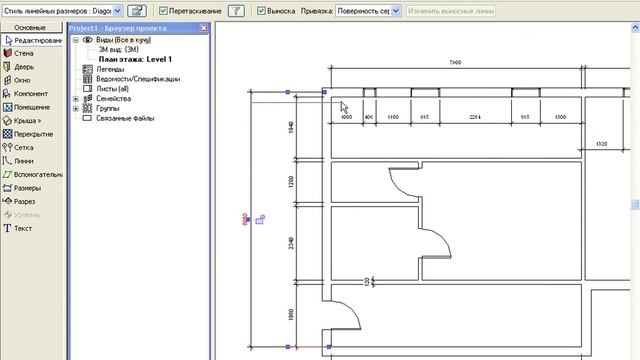The width and height of the screenshot is (640, 360).
Task: Click the 2340 vertical dimension text
Action: [291, 244]
